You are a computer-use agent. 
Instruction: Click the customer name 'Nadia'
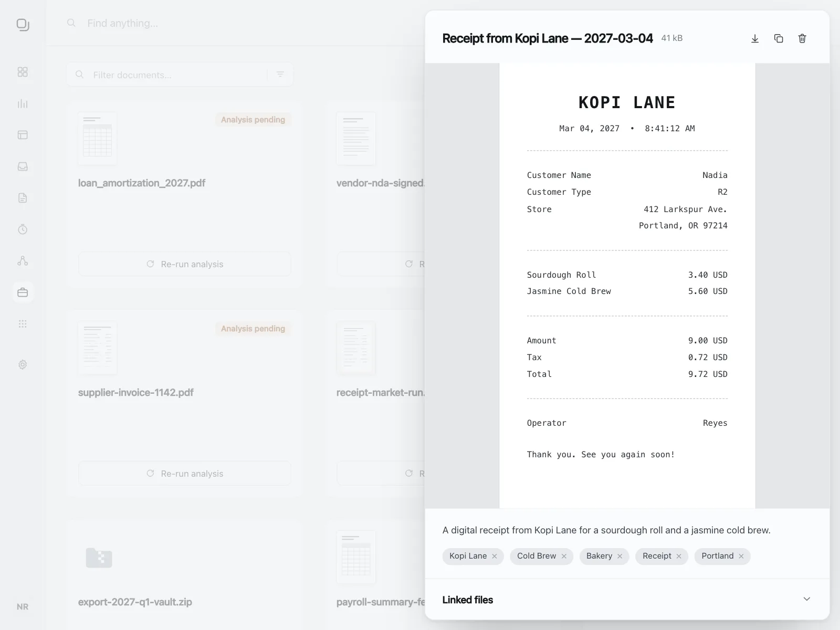[x=715, y=175]
